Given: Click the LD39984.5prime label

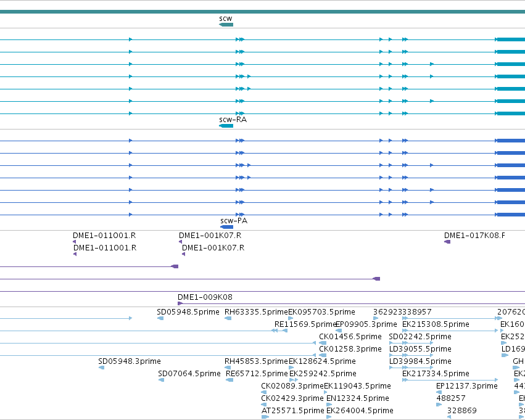Looking at the screenshot, I should coord(420,361).
